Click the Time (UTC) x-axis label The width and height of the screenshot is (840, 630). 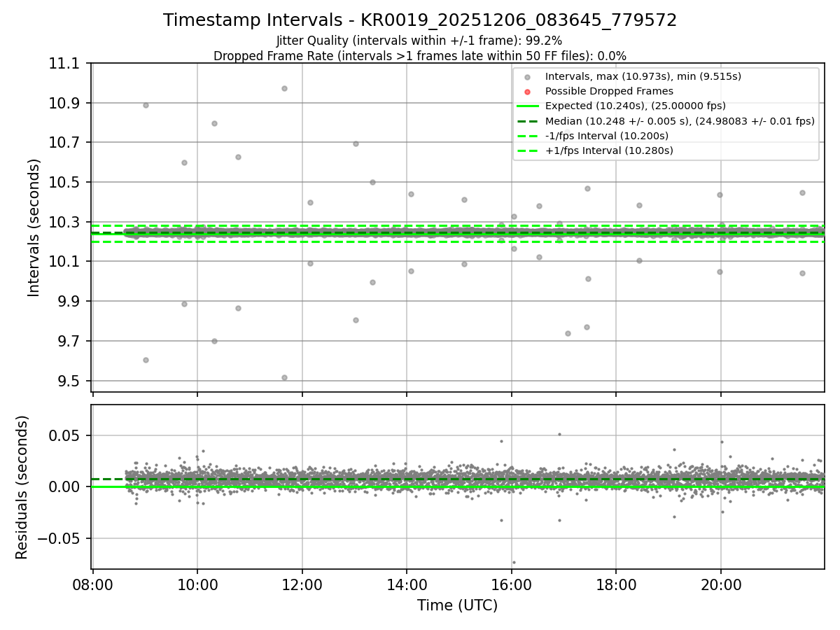pos(457,605)
